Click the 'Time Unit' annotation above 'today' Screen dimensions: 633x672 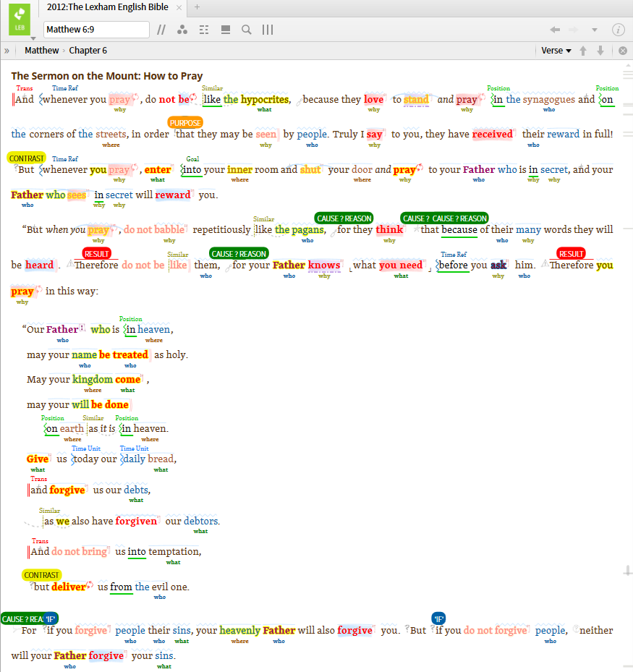pyautogui.click(x=86, y=448)
